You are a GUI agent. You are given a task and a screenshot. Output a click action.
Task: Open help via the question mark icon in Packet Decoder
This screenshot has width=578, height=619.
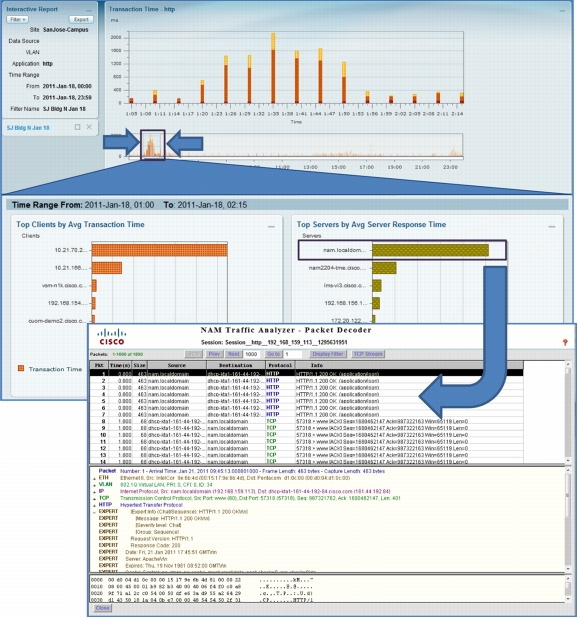[565, 342]
